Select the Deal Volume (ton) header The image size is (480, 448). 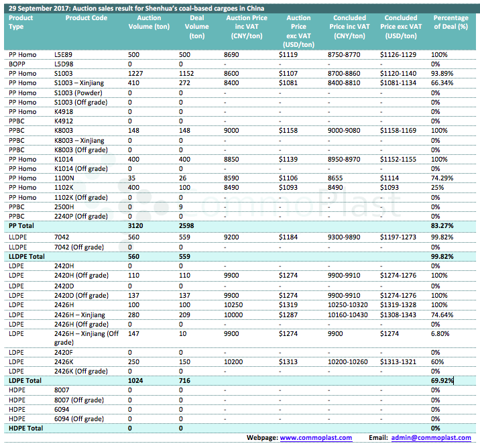[x=196, y=27]
